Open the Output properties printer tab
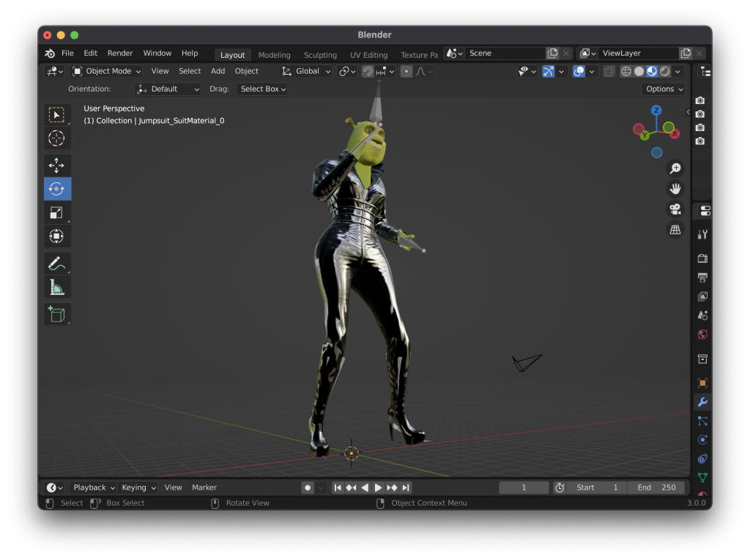 pyautogui.click(x=702, y=277)
